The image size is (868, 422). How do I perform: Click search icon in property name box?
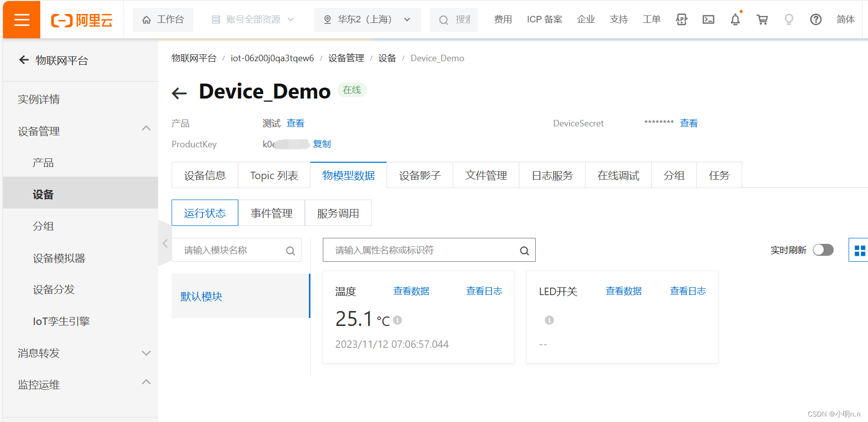[524, 251]
